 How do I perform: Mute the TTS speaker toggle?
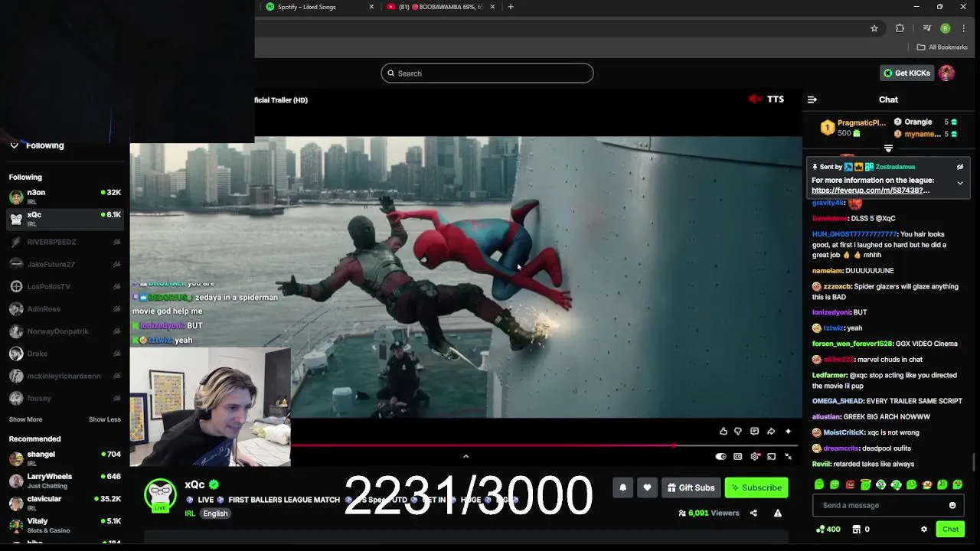click(x=756, y=99)
